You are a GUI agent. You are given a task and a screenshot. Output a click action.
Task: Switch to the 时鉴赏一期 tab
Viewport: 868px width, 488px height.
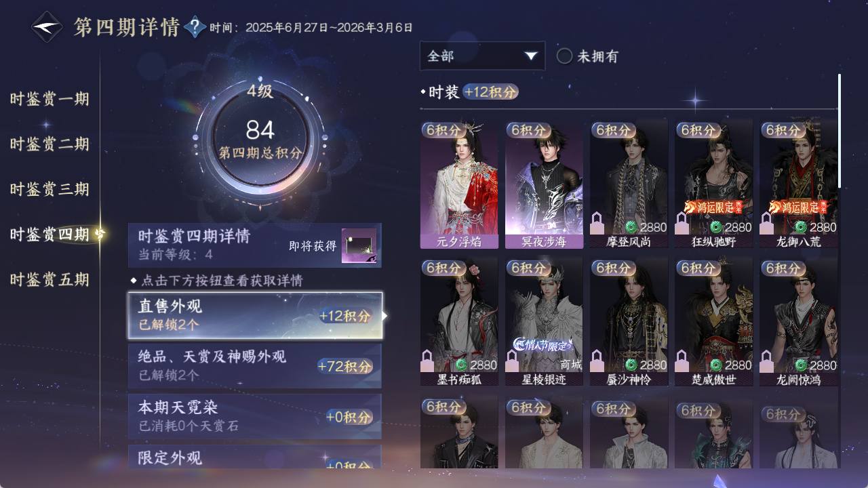click(x=50, y=99)
